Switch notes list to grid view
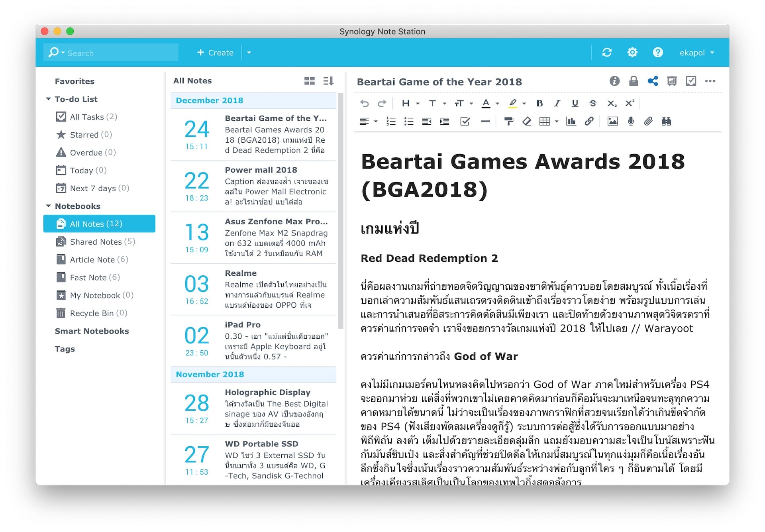The width and height of the screenshot is (765, 532). coord(310,81)
